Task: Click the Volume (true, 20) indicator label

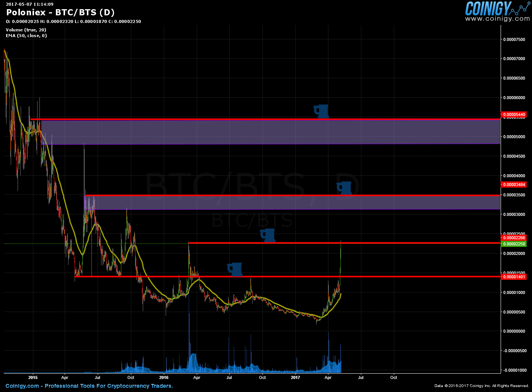Action: click(x=26, y=30)
